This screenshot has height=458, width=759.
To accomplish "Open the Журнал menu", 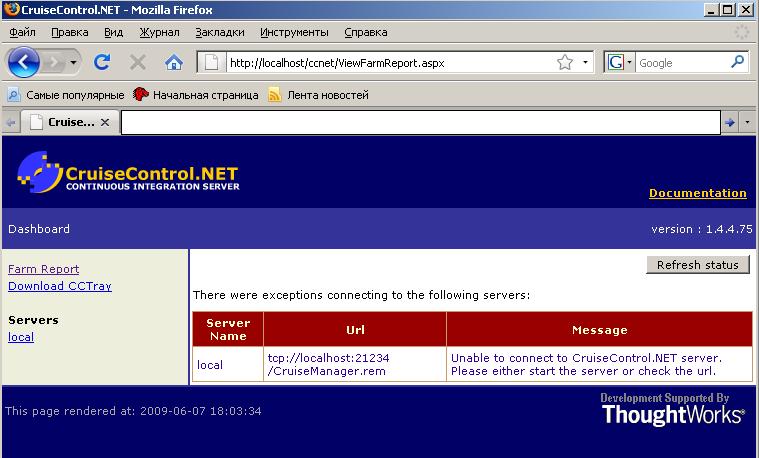I will tap(159, 32).
